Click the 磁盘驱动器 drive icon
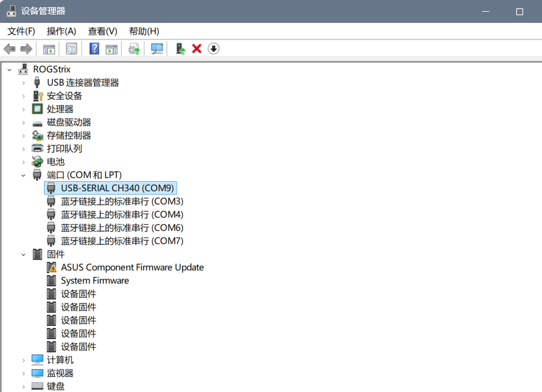 tap(38, 123)
